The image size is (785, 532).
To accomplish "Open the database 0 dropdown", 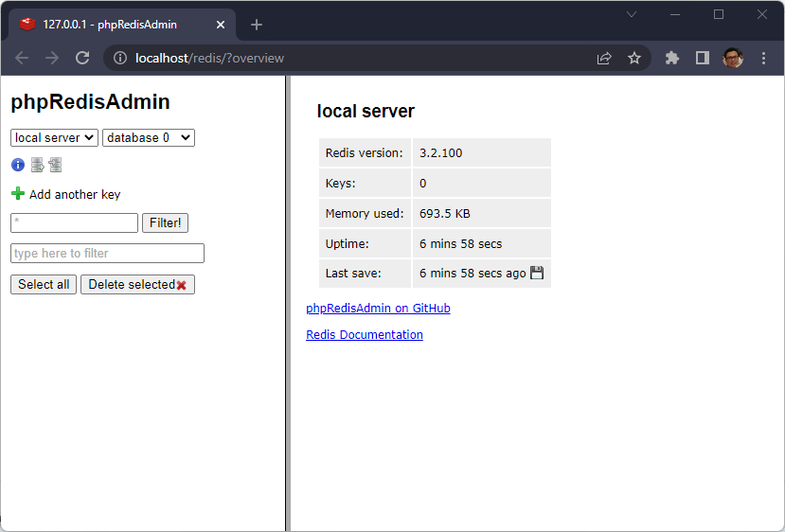I will point(149,137).
